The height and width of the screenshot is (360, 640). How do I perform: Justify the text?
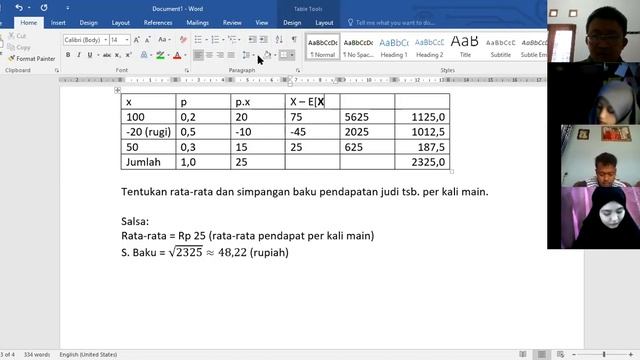click(x=231, y=55)
